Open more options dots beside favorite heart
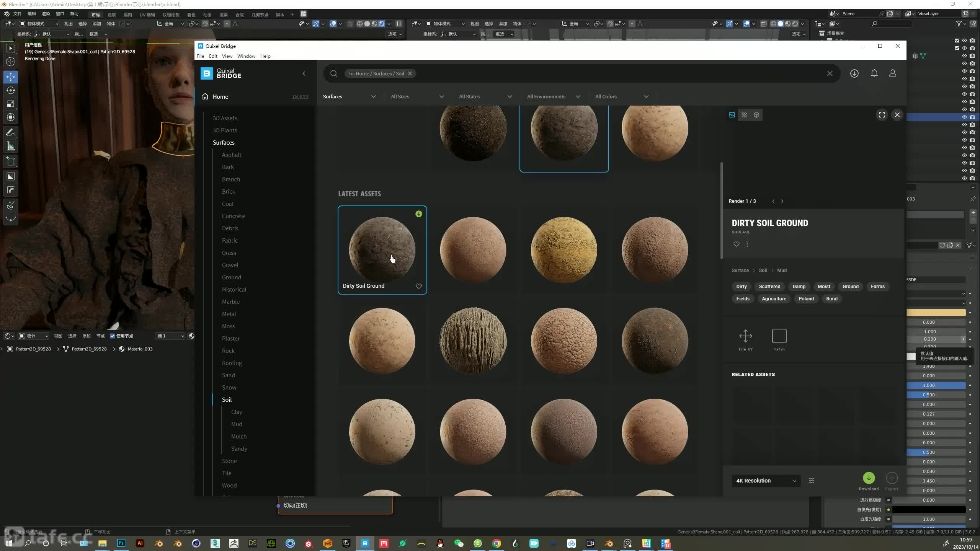This screenshot has height=551, width=980. click(x=747, y=244)
